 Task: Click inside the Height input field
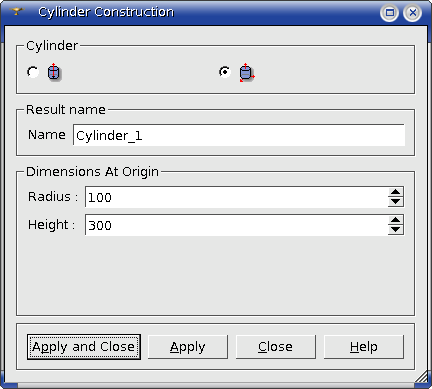click(x=236, y=225)
